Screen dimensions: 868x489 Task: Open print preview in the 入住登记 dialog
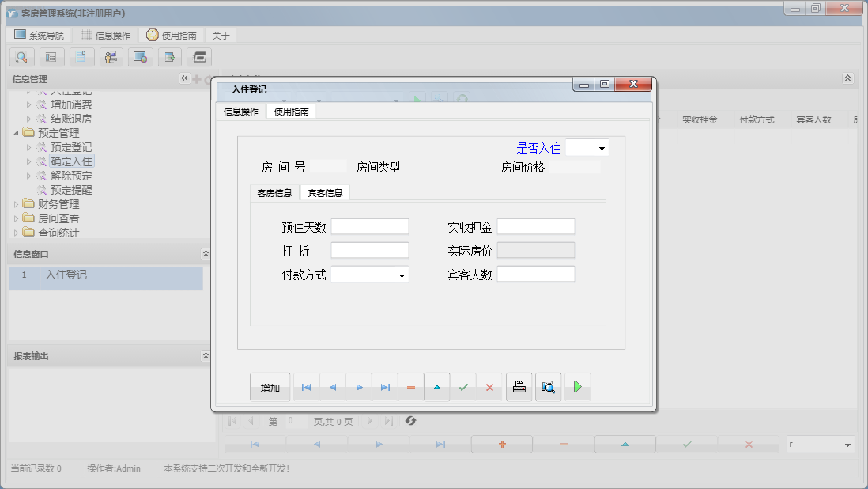pyautogui.click(x=548, y=387)
